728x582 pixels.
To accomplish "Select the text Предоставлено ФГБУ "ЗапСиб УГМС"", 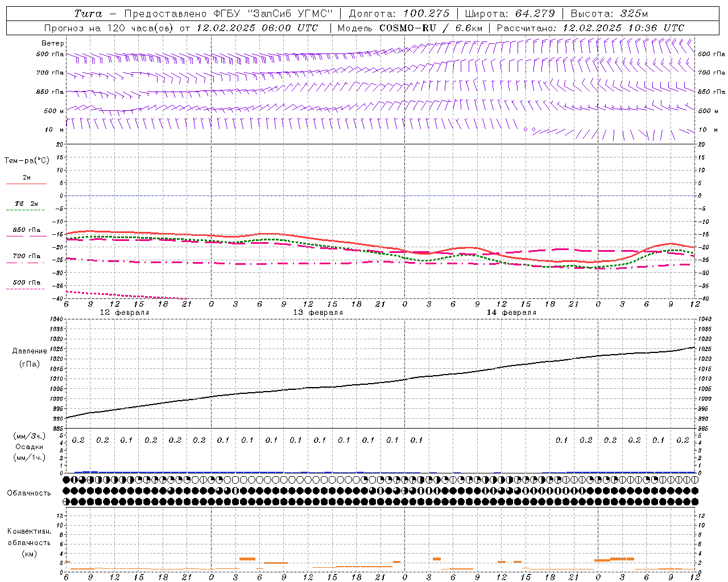I will (227, 14).
